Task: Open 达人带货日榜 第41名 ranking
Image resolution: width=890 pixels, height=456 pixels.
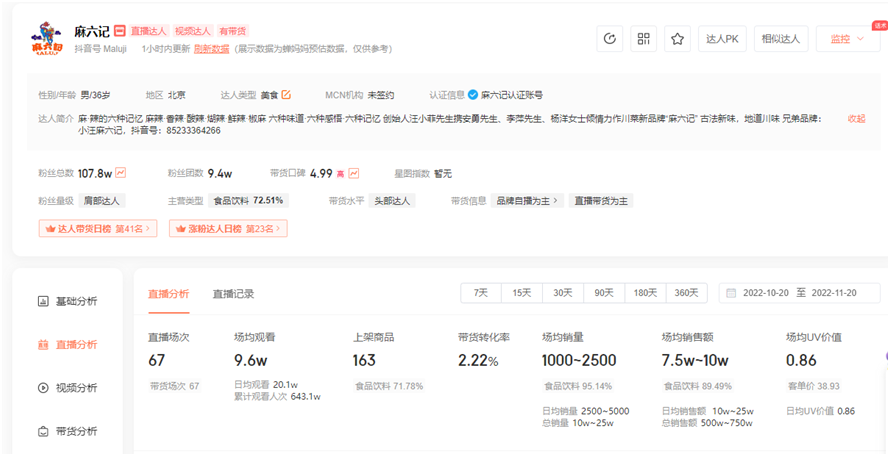Action: (98, 229)
